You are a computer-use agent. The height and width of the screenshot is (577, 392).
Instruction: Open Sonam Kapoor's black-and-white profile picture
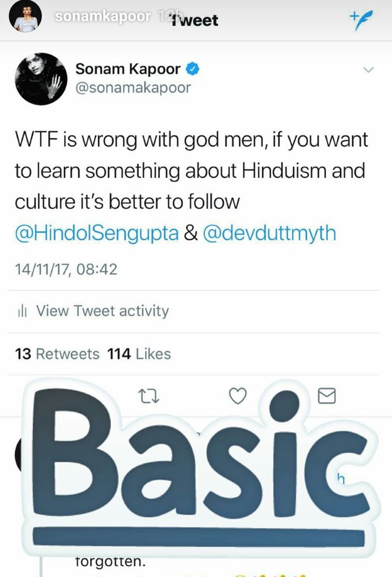click(41, 79)
